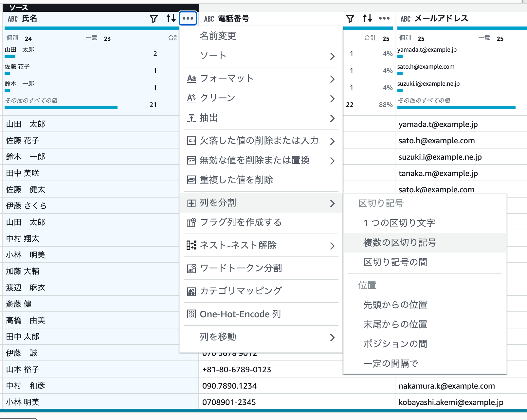Choose 区切り記号の間 in split submenu

pos(425,262)
